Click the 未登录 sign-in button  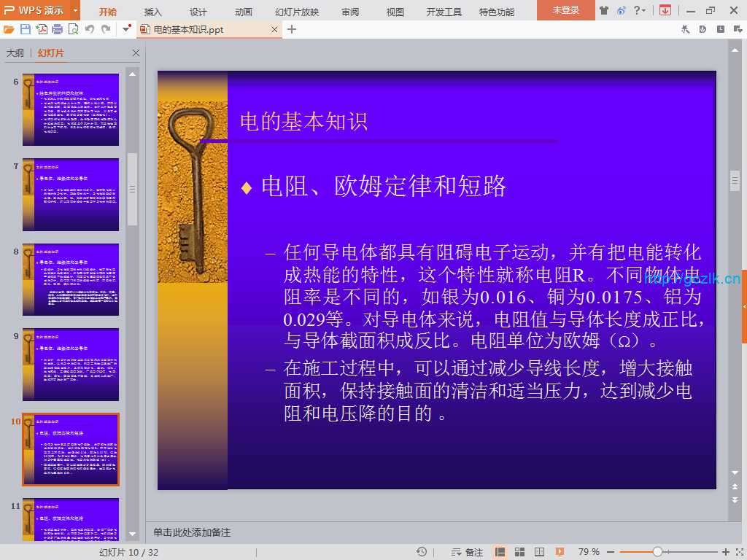[565, 10]
